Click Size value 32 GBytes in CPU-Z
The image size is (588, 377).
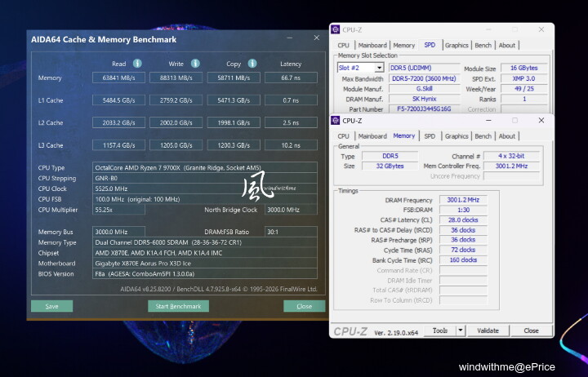[390, 166]
